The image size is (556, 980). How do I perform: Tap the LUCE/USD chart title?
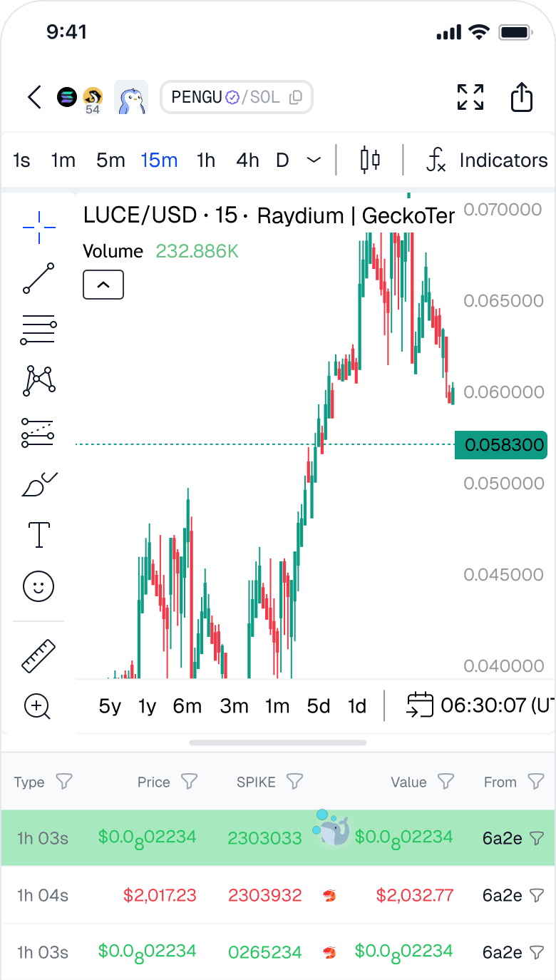(x=269, y=215)
